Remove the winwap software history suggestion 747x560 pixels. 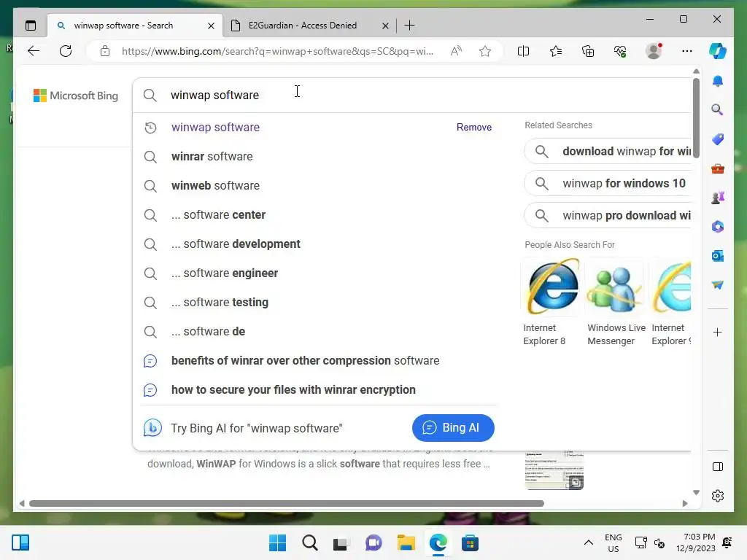coord(473,127)
